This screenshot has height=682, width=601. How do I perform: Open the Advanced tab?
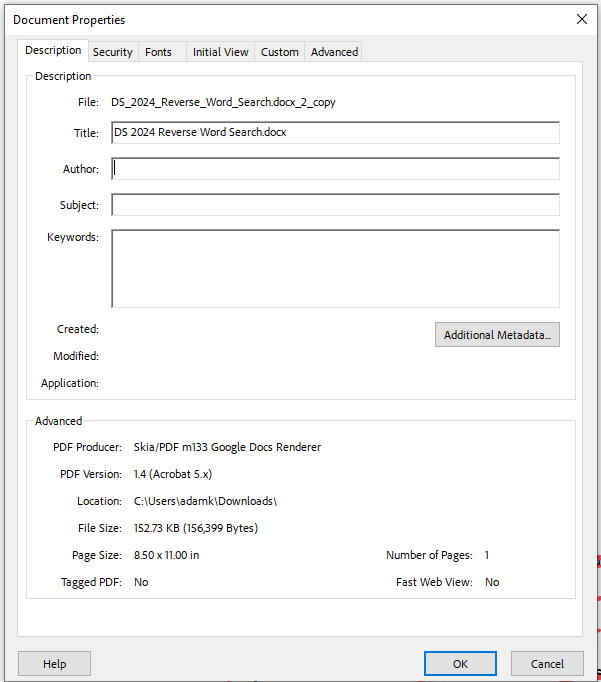(x=334, y=52)
